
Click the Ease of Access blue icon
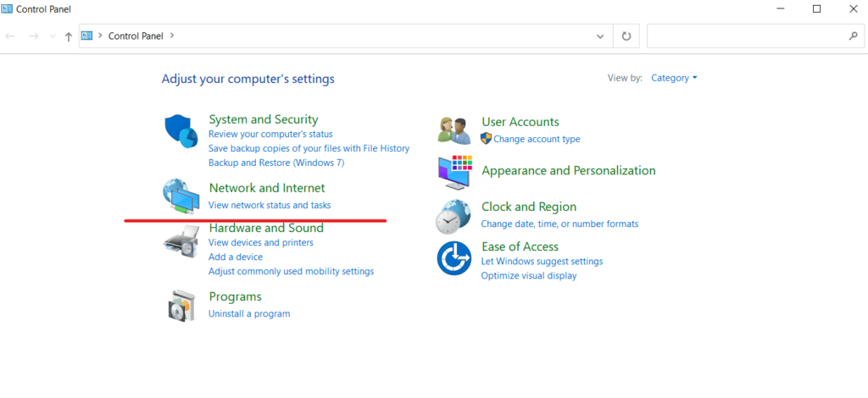coord(454,258)
